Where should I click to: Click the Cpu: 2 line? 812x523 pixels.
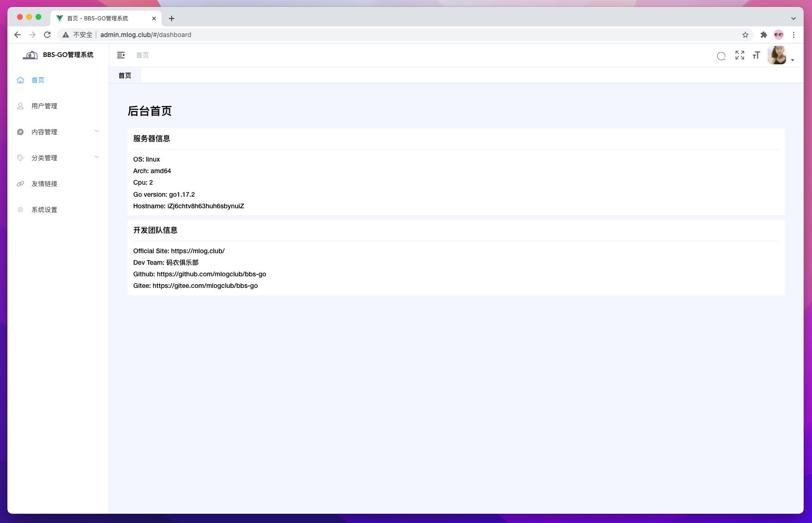pos(143,182)
